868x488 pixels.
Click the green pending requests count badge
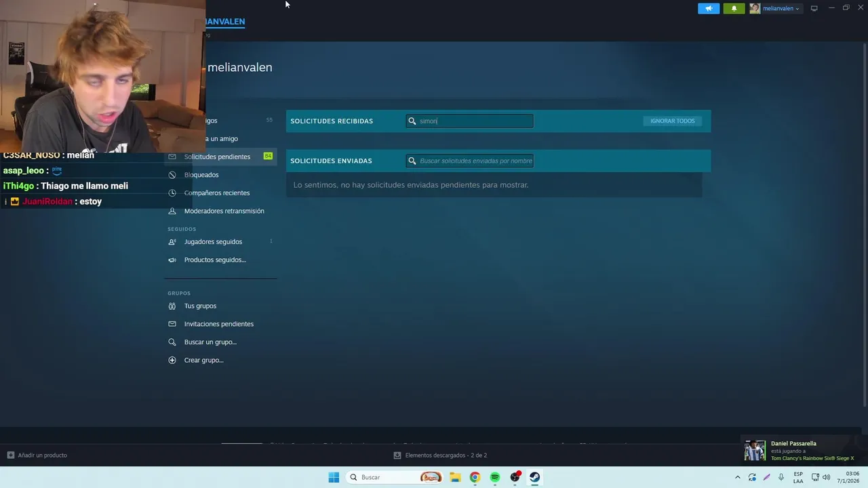point(268,156)
